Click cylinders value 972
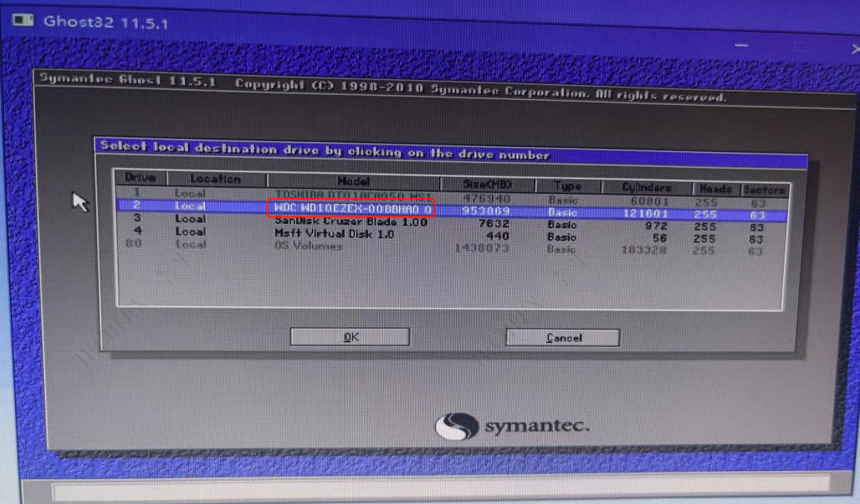The width and height of the screenshot is (860, 504). (x=656, y=226)
